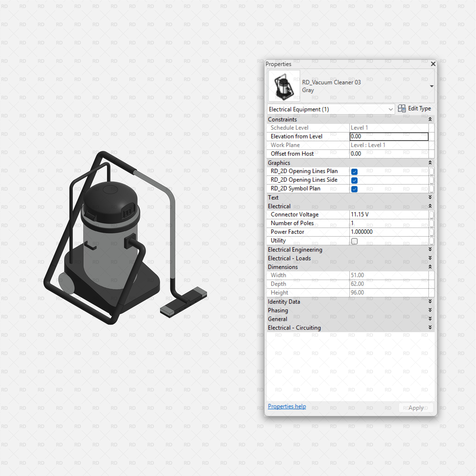Click the associate parameter button beside Number of Poles
The width and height of the screenshot is (476, 476).
432,223
